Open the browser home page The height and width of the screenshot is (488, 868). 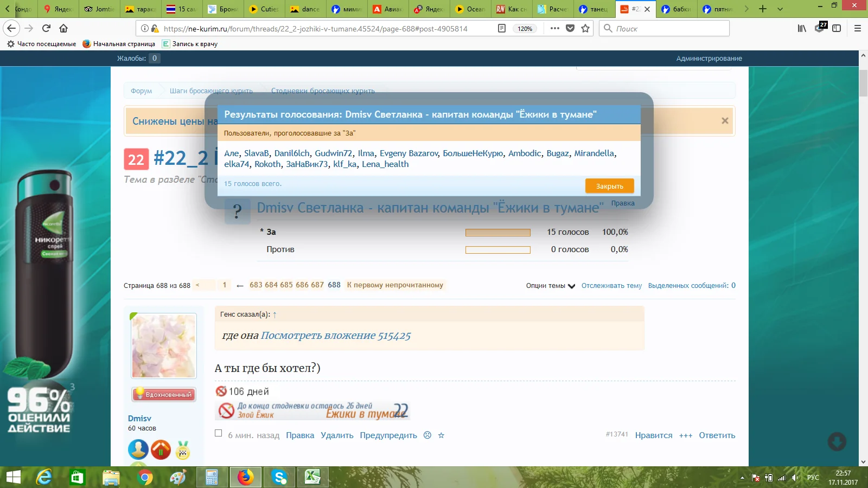(63, 28)
